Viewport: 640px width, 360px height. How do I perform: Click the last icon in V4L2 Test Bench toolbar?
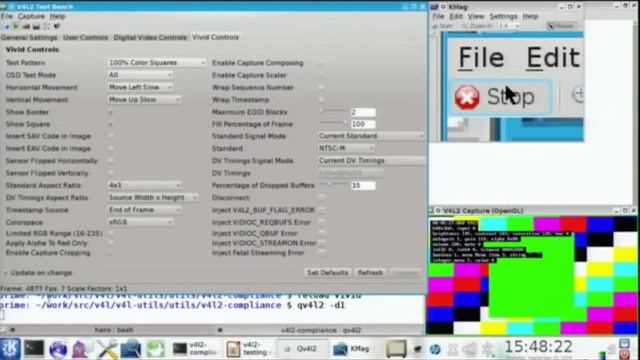[57, 27]
